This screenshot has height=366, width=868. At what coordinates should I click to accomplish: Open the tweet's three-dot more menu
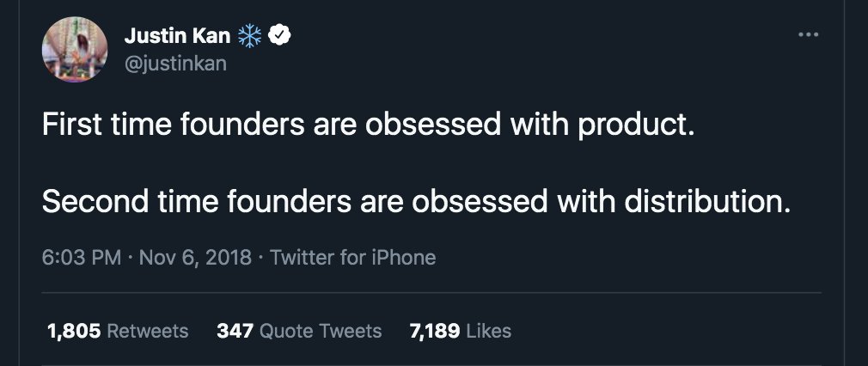808,34
